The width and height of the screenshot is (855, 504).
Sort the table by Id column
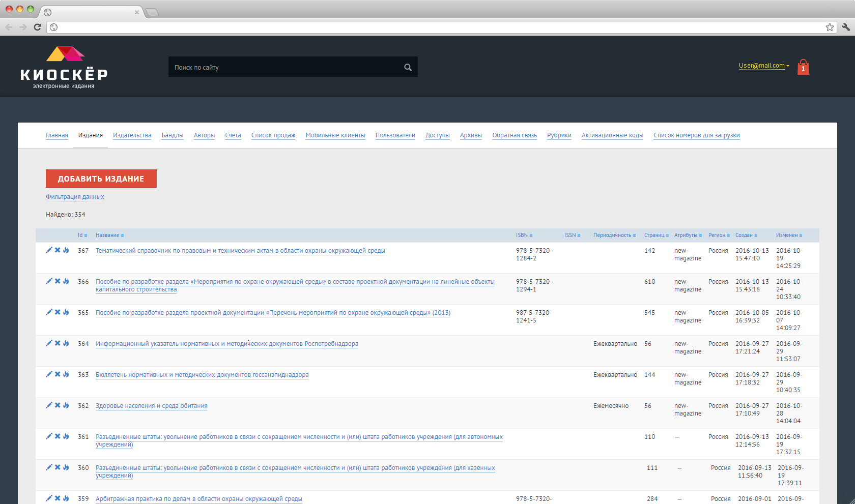pyautogui.click(x=82, y=235)
